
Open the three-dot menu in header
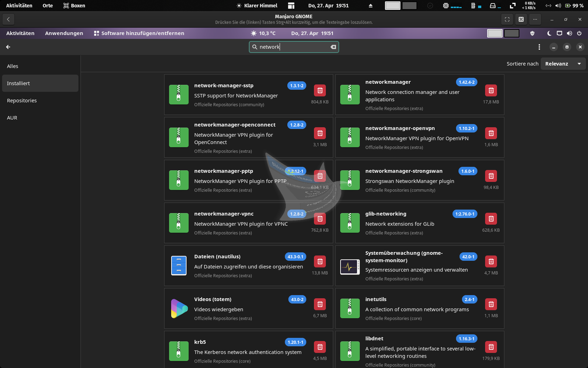[x=539, y=47]
